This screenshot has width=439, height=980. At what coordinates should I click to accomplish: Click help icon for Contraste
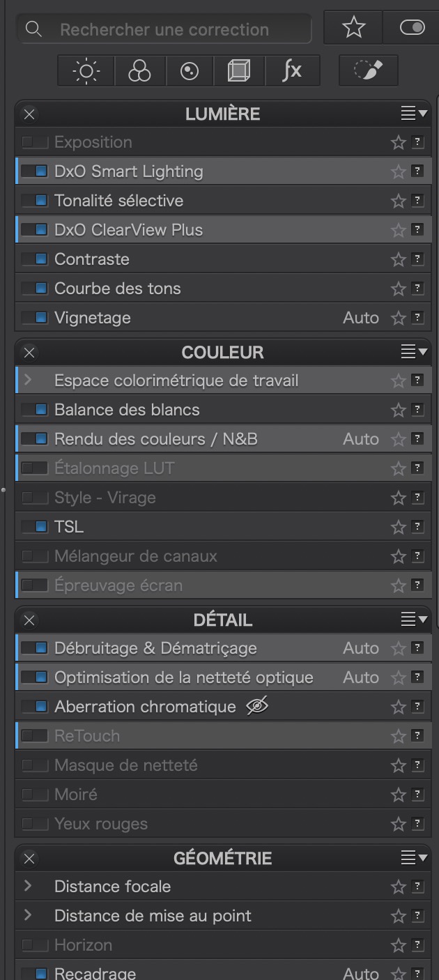(417, 259)
